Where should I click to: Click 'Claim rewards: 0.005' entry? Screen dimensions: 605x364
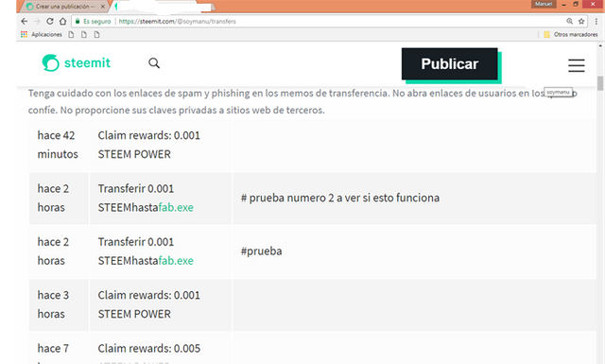(x=149, y=349)
